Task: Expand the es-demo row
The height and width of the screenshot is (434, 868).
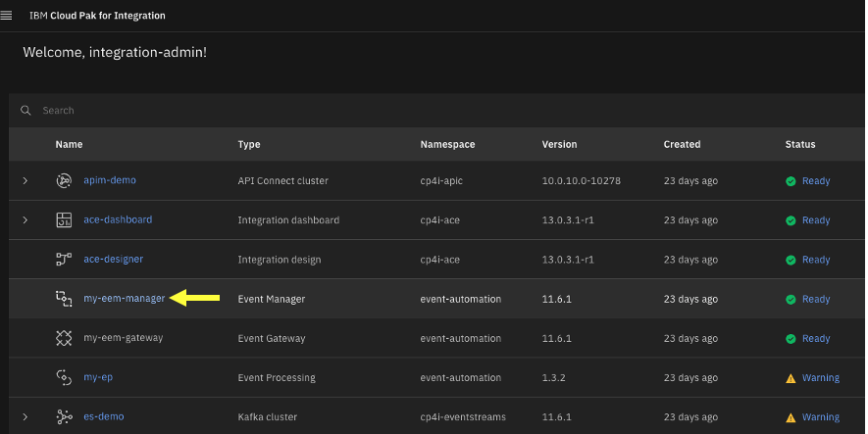Action: (x=26, y=416)
